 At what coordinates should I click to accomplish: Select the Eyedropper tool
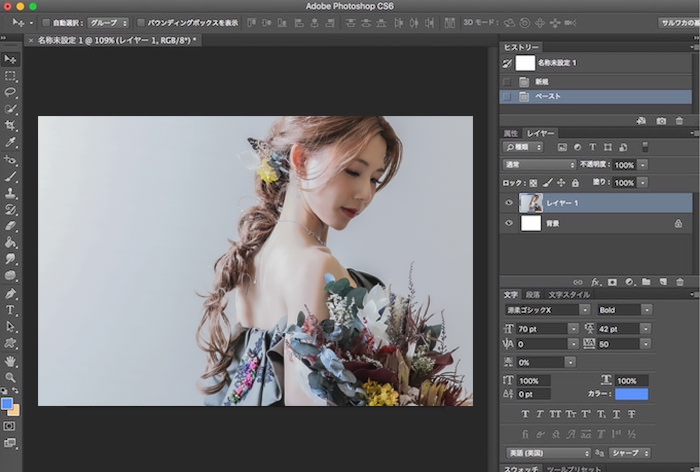pyautogui.click(x=10, y=142)
